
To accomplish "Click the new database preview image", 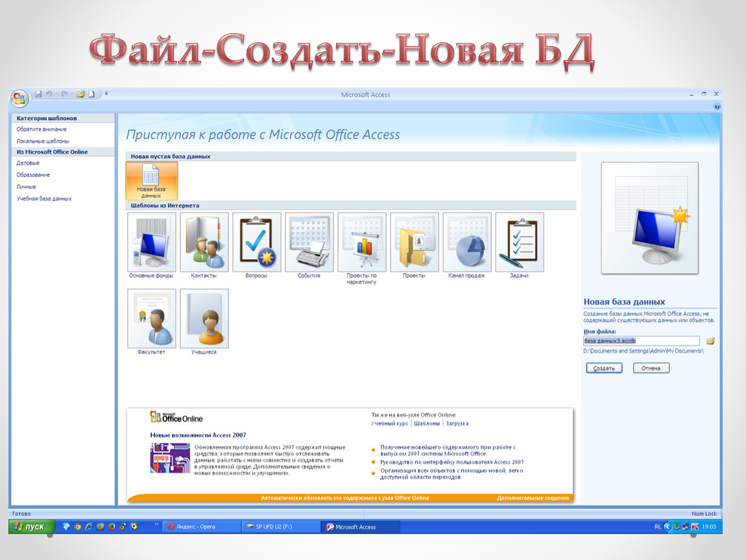I will (x=649, y=218).
